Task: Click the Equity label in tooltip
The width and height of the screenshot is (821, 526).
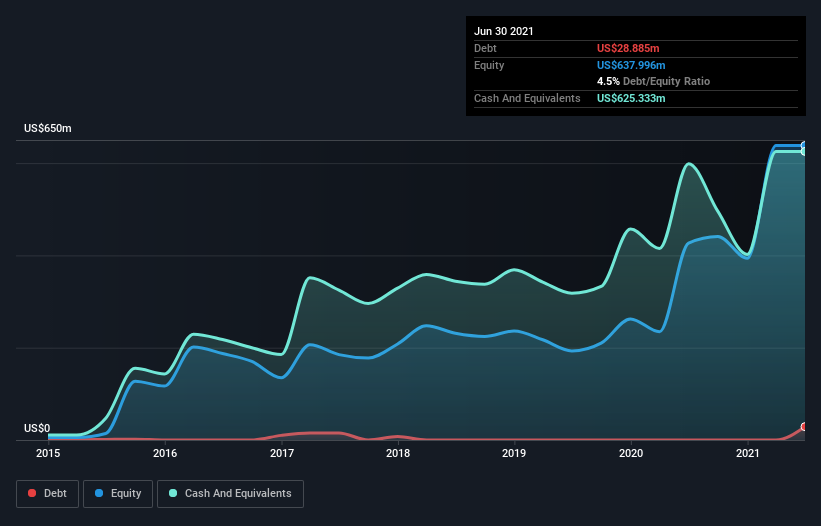Action: click(x=489, y=65)
